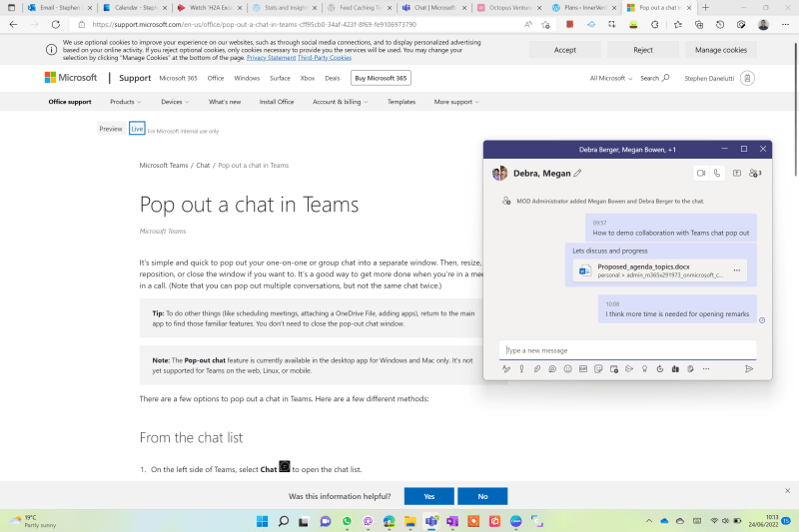799x532 pixels.
Task: Accept the optional cookies
Action: click(564, 50)
